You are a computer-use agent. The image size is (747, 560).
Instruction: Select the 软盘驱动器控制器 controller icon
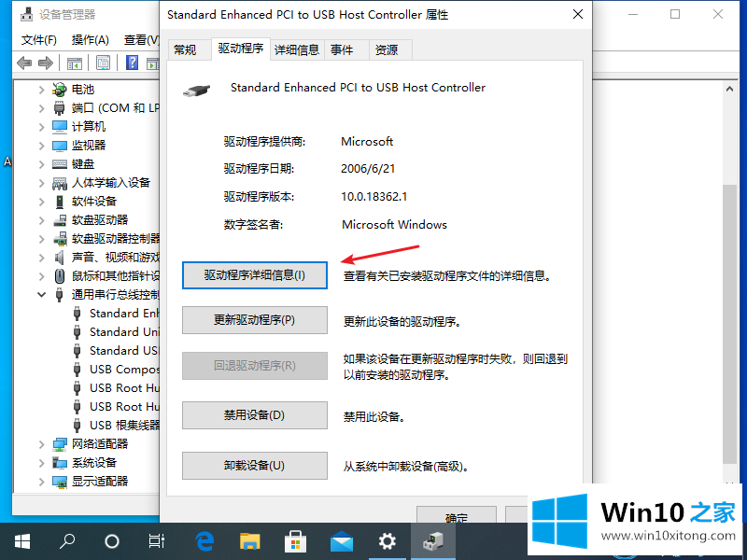coord(59,239)
